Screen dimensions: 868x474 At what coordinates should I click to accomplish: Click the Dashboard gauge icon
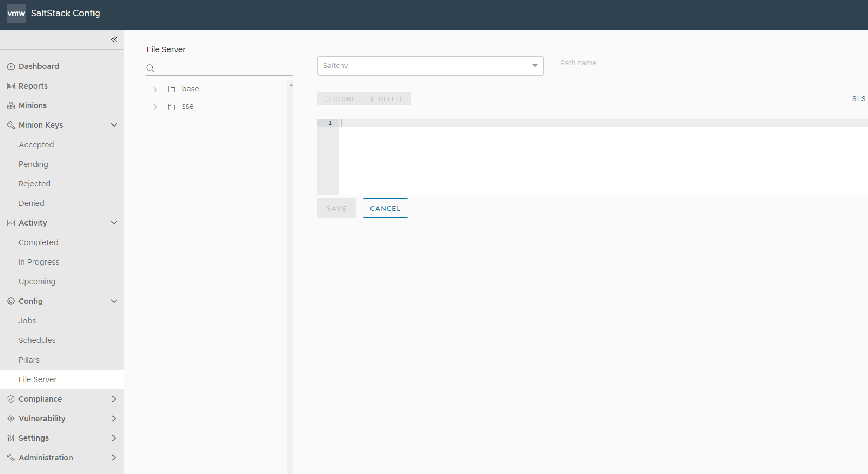pyautogui.click(x=11, y=66)
